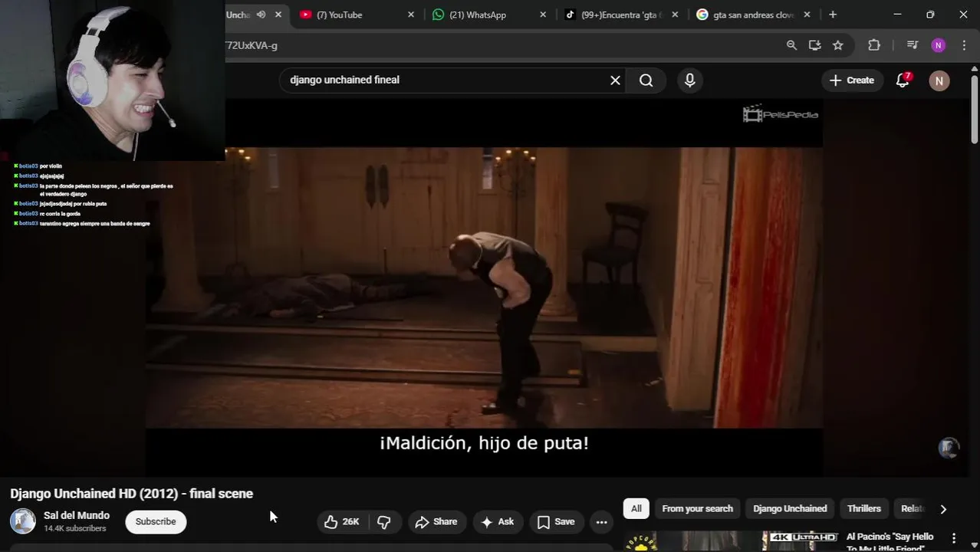Open the Sal del Mundo channel avatar
This screenshot has height=552, width=980.
tap(23, 521)
